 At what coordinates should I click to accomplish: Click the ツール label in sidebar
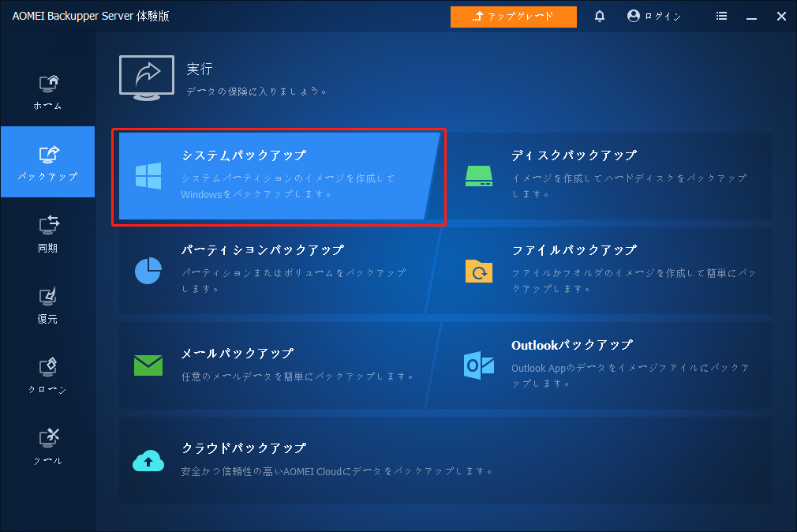pyautogui.click(x=48, y=461)
